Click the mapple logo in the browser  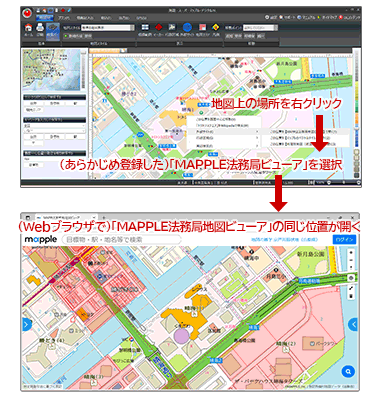pos(41,239)
